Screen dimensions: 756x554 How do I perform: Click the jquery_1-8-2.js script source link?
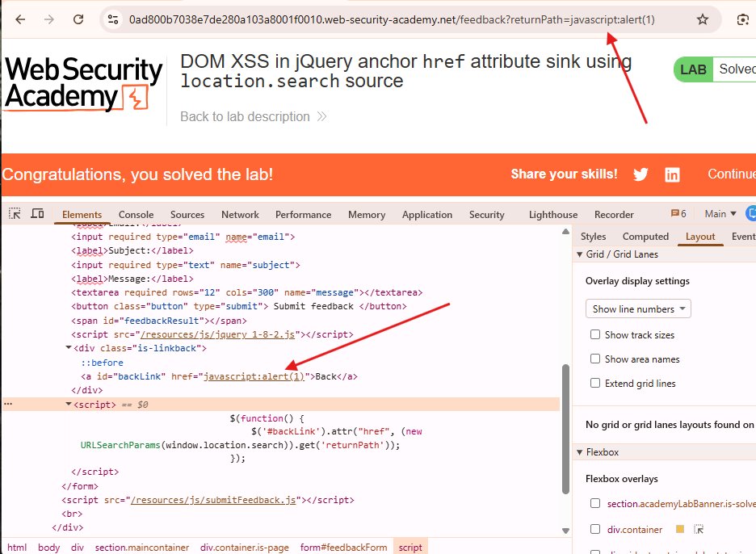[217, 334]
